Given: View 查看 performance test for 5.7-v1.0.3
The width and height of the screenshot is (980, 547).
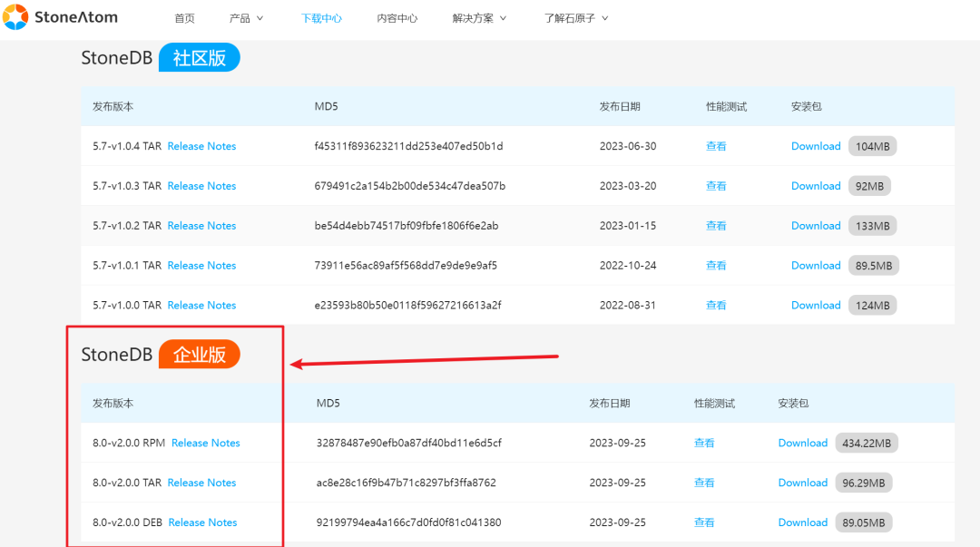Looking at the screenshot, I should [716, 186].
